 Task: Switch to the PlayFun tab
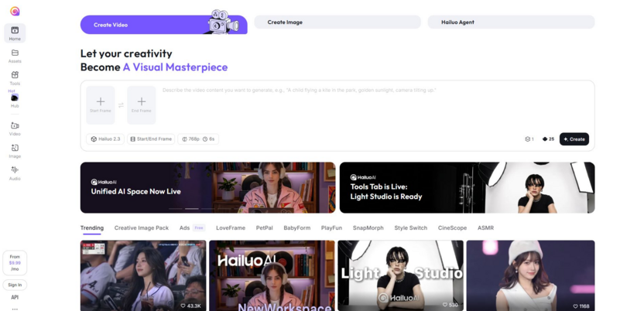coord(331,228)
